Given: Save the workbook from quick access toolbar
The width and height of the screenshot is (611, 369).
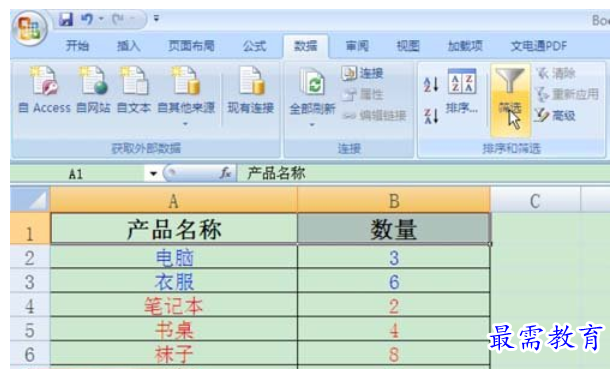Looking at the screenshot, I should pyautogui.click(x=66, y=19).
